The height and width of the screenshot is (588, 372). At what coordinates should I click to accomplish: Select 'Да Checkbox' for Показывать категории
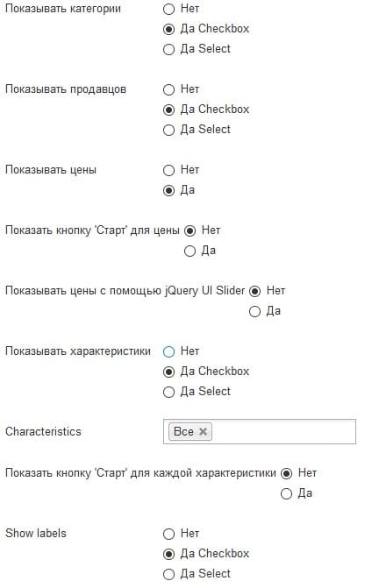(169, 29)
